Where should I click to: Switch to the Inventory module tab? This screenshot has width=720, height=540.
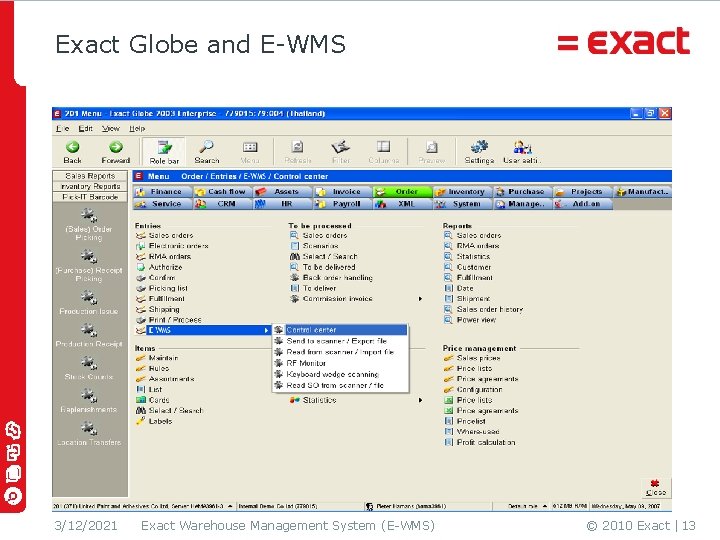(462, 191)
